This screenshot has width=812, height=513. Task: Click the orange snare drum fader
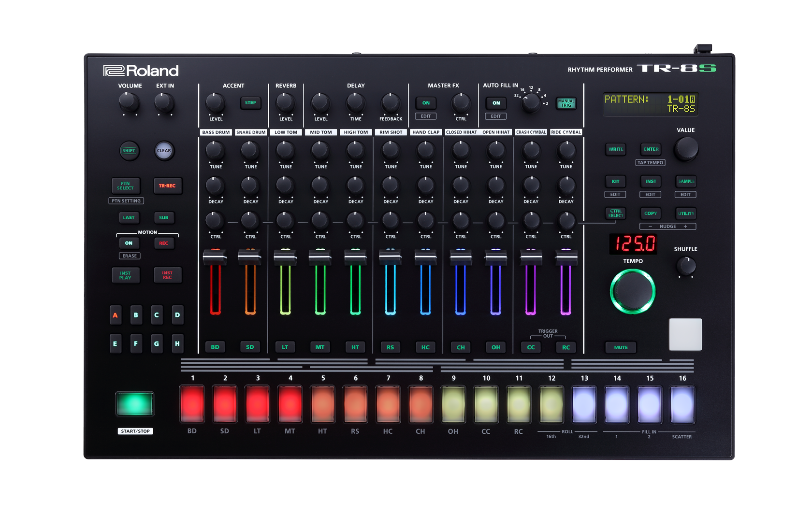coord(250,257)
